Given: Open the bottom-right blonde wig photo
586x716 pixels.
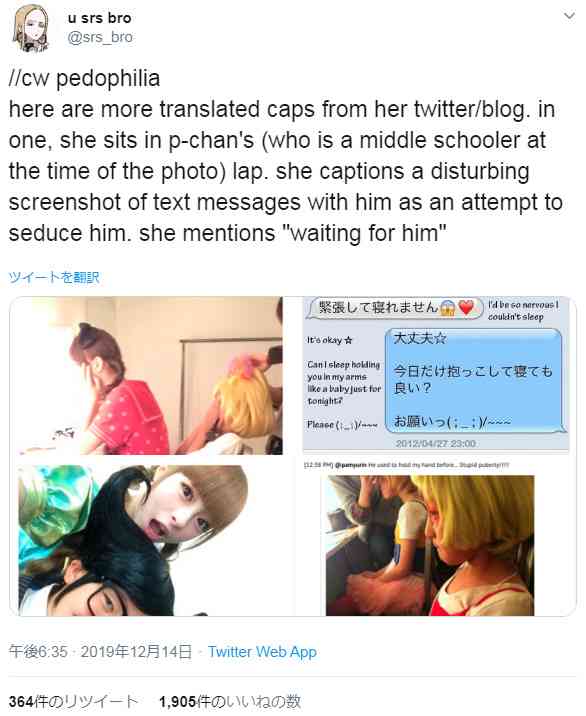Looking at the screenshot, I should click(430, 545).
